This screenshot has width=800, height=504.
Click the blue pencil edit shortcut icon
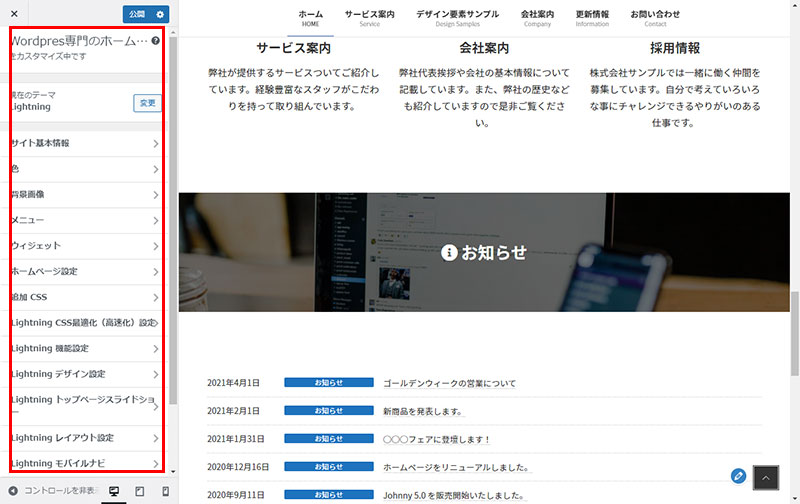pyautogui.click(x=738, y=477)
